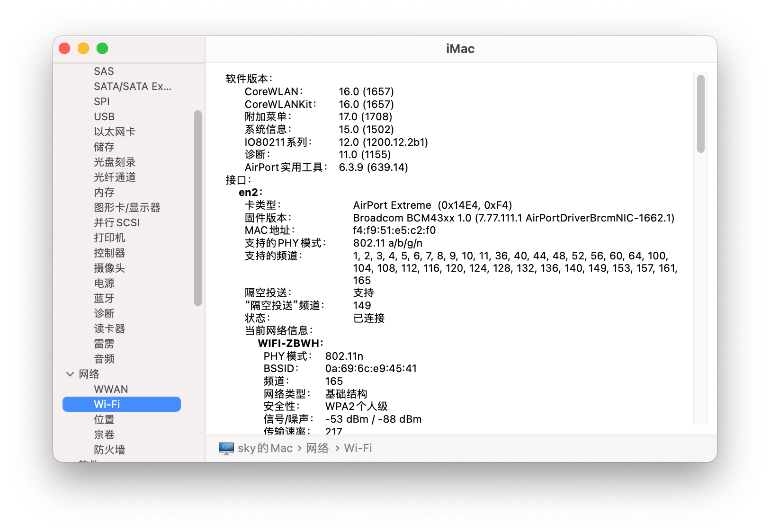
Task: Click the en2 interface heading
Action: click(x=251, y=193)
